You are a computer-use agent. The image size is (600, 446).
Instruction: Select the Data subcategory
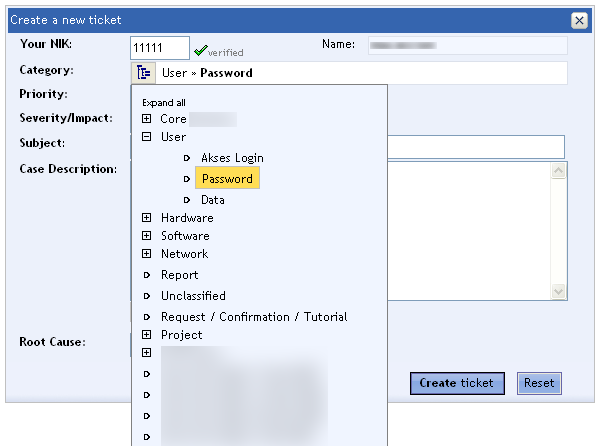point(212,200)
